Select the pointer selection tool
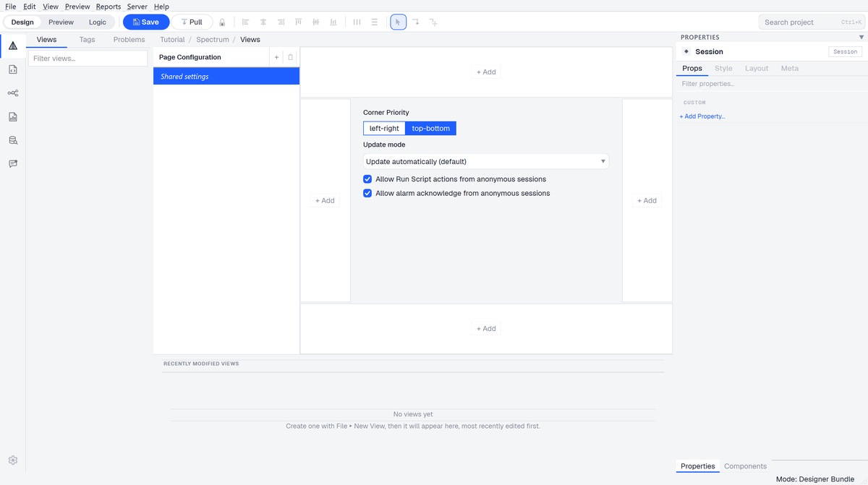The width and height of the screenshot is (868, 485). [398, 22]
